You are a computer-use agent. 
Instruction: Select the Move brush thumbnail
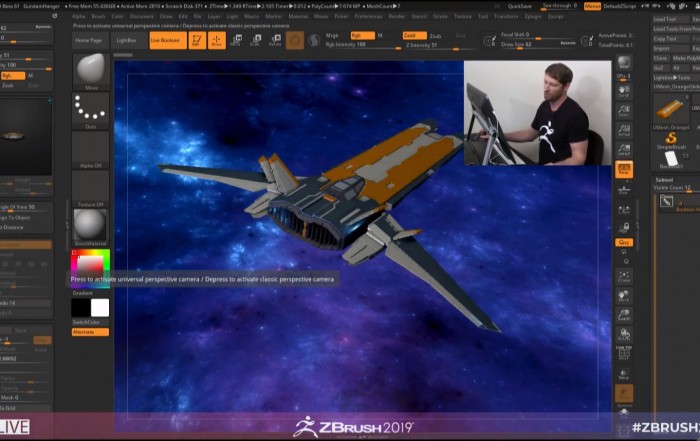pyautogui.click(x=90, y=71)
